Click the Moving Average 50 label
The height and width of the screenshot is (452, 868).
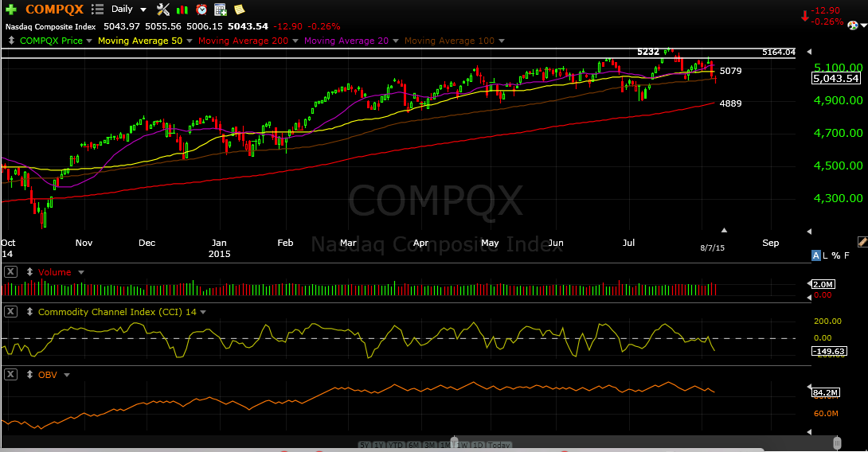[140, 41]
